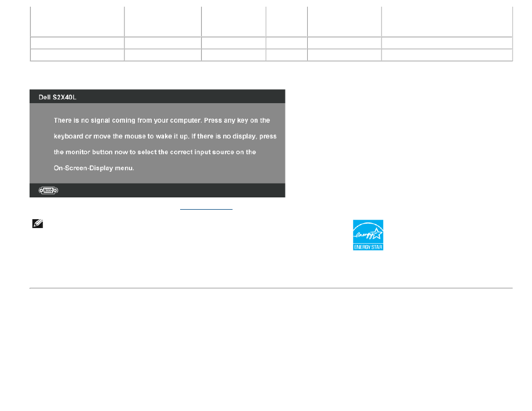The height and width of the screenshot is (411, 532).
Task: Click the line starting 'the monitor button now'
Action: pyautogui.click(x=154, y=152)
